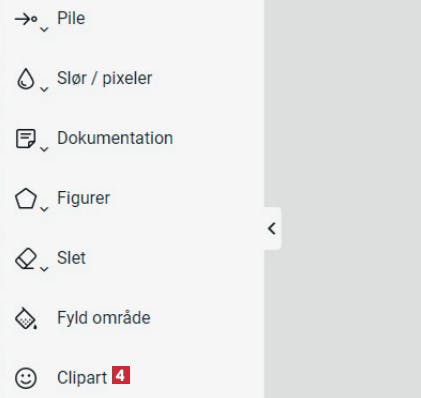Select the Figurer pentagon icon
This screenshot has height=398, width=421.
[x=26, y=199]
